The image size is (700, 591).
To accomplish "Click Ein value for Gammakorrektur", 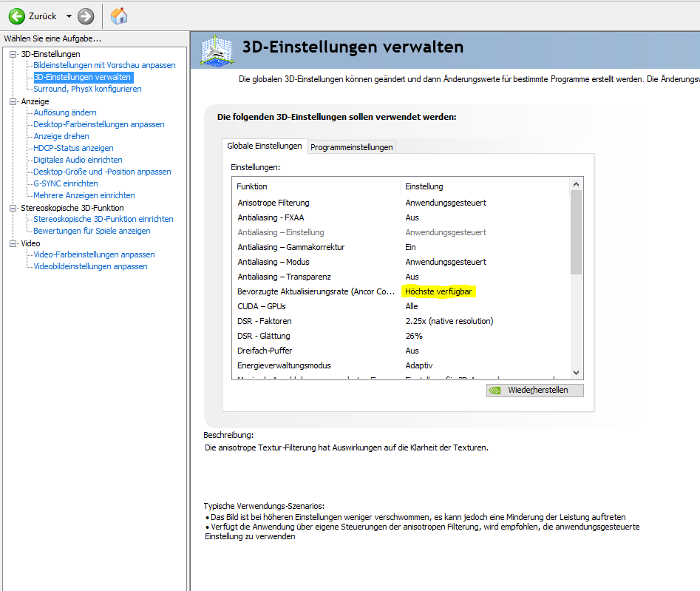I will [410, 247].
